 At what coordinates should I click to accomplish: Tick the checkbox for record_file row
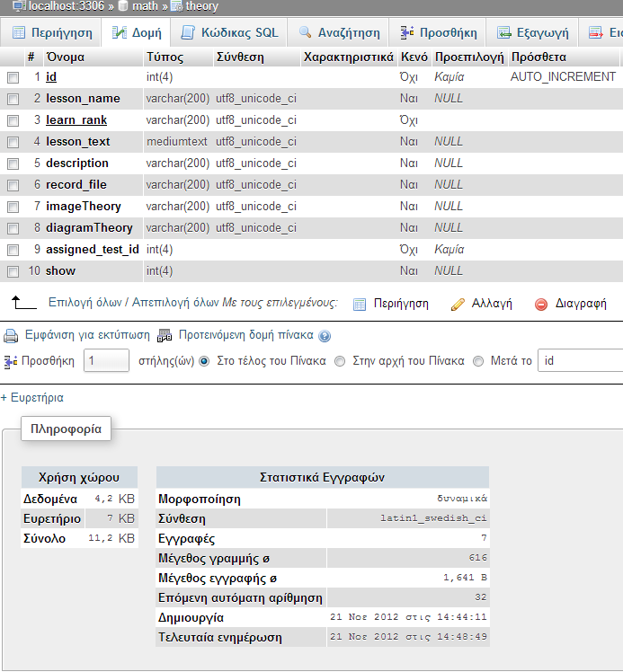pyautogui.click(x=13, y=185)
